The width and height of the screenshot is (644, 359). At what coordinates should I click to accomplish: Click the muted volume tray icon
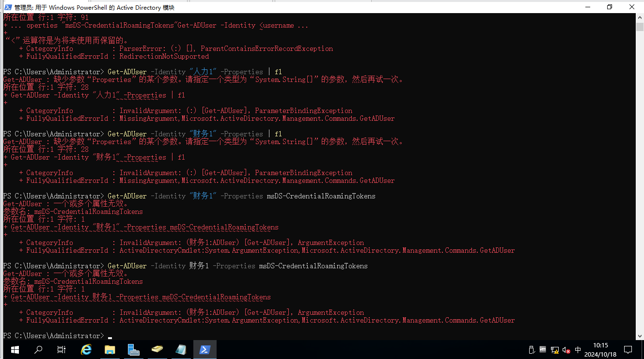click(566, 349)
